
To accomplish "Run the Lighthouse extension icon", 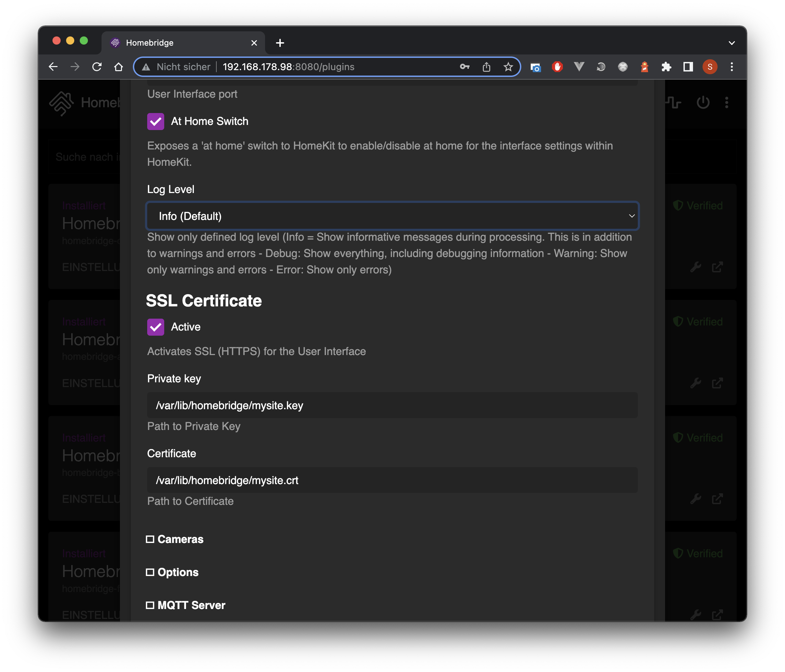I will click(644, 67).
